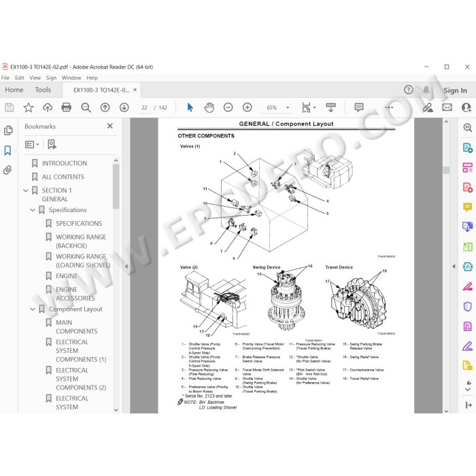Open the Help question mark icon

pos(408,90)
